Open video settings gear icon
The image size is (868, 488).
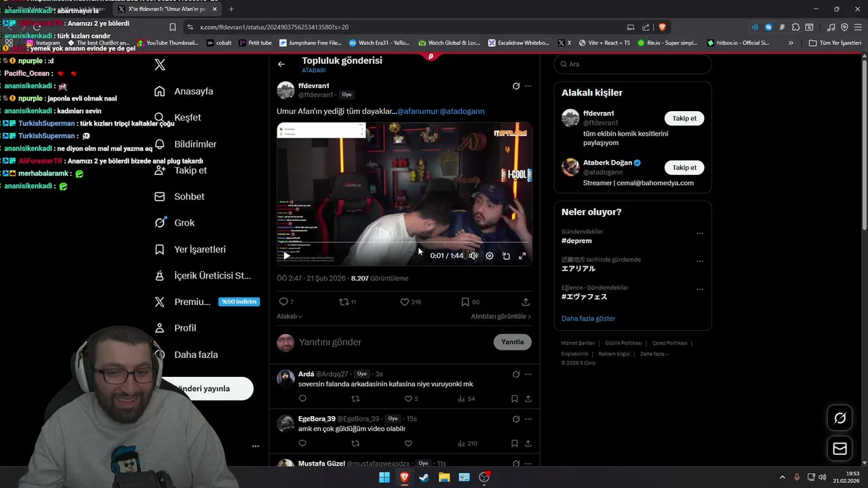click(x=490, y=256)
